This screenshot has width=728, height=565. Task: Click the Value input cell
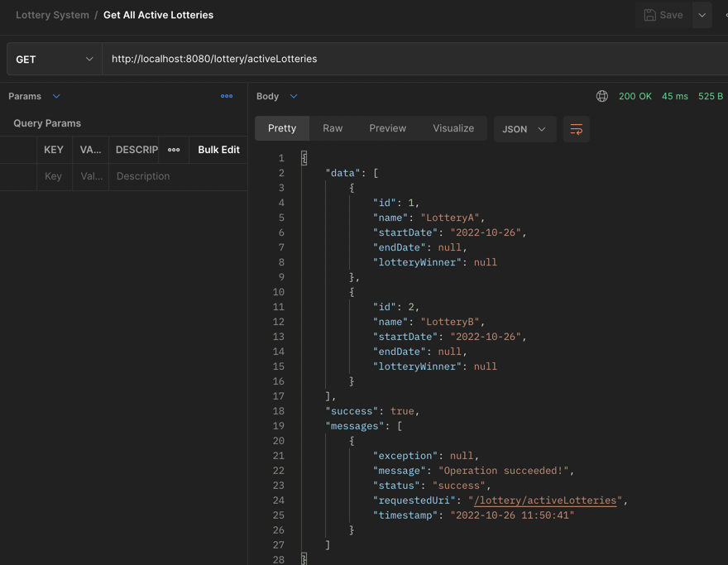pyautogui.click(x=91, y=176)
